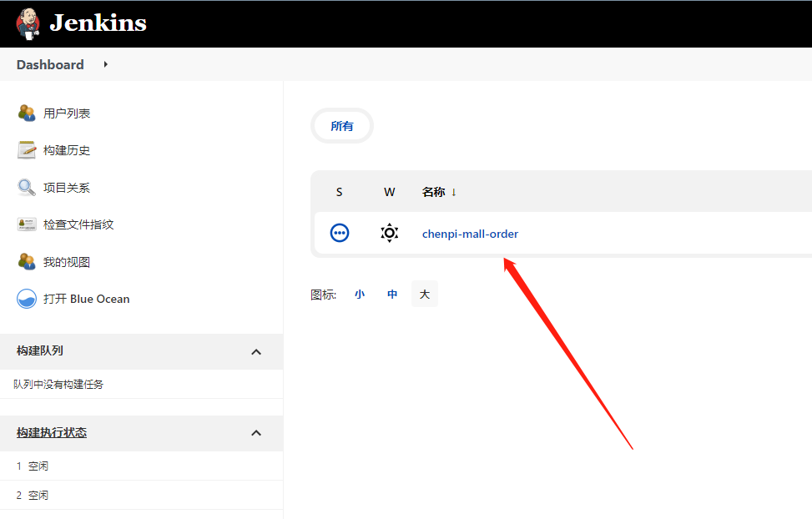812x519 pixels.
Task: Open the 用户列表 link
Action: [67, 113]
